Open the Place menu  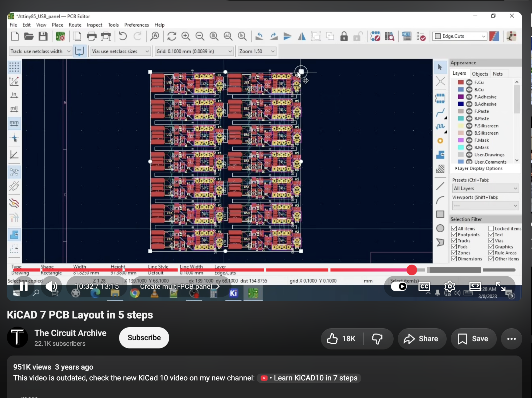pyautogui.click(x=57, y=25)
